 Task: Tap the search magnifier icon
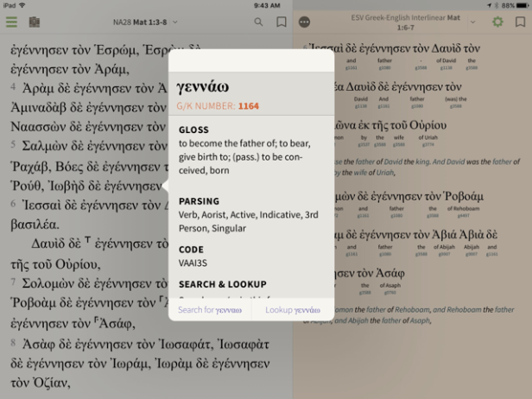[258, 22]
